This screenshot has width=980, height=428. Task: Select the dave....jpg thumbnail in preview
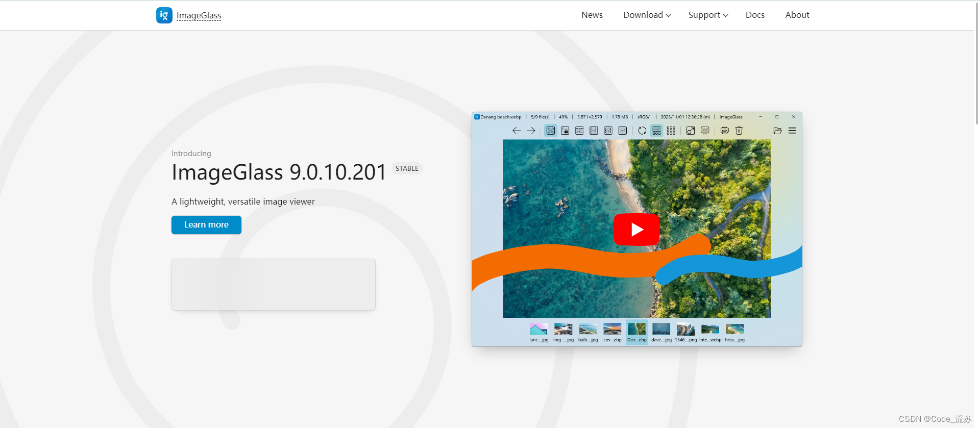(661, 332)
